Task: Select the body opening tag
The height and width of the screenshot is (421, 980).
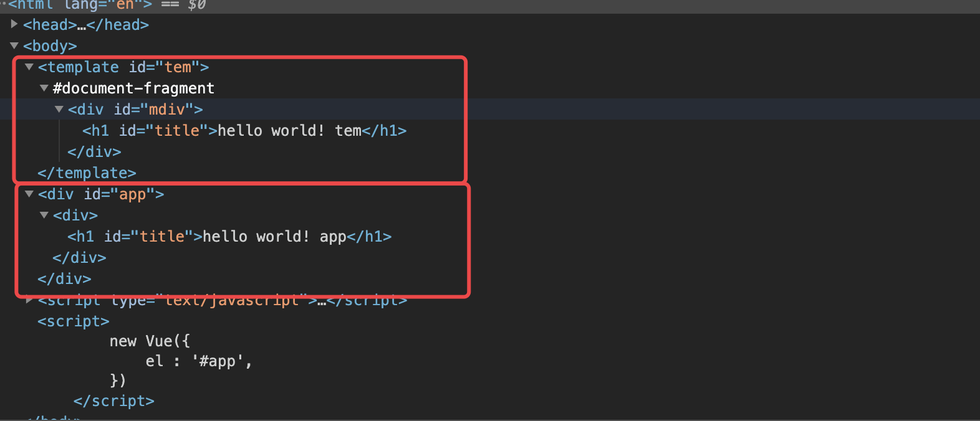Action: pos(50,46)
